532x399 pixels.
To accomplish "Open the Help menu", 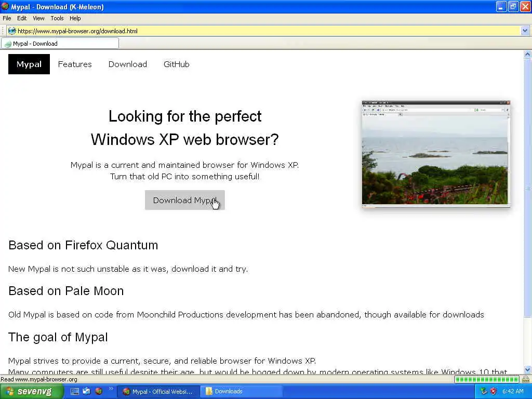I will click(75, 18).
